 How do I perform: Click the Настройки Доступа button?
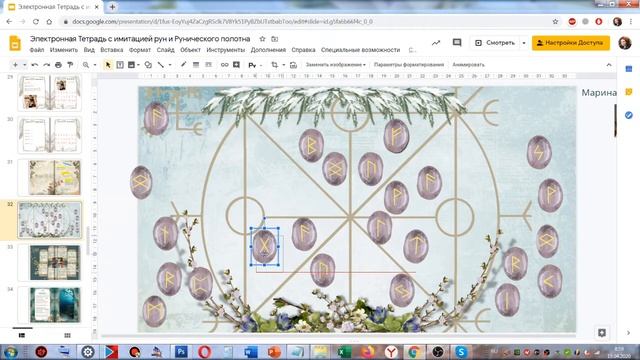point(571,43)
